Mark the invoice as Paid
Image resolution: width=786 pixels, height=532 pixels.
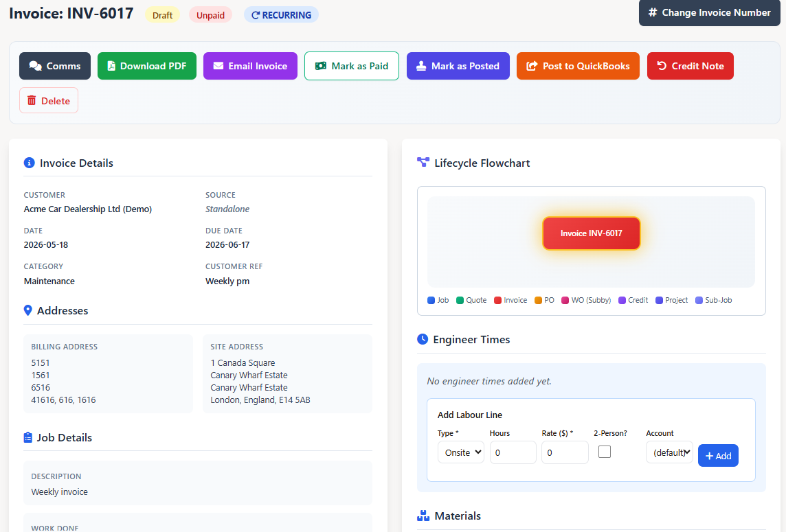(351, 66)
